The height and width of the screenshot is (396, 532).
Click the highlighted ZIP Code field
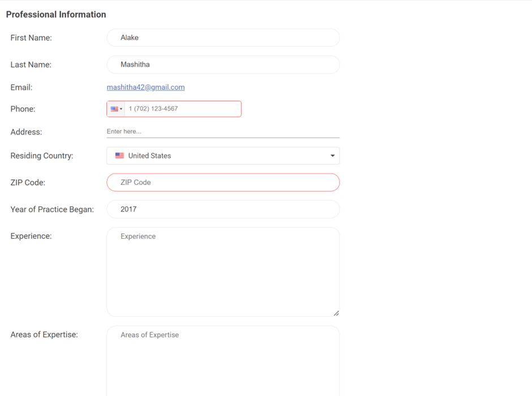[x=223, y=182]
